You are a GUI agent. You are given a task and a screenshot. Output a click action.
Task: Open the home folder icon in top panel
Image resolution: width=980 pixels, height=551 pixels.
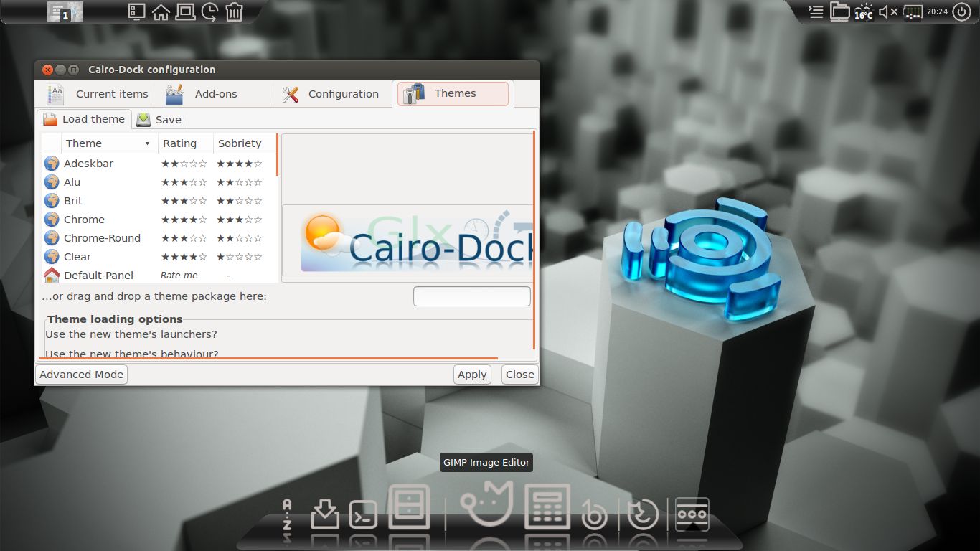(161, 11)
